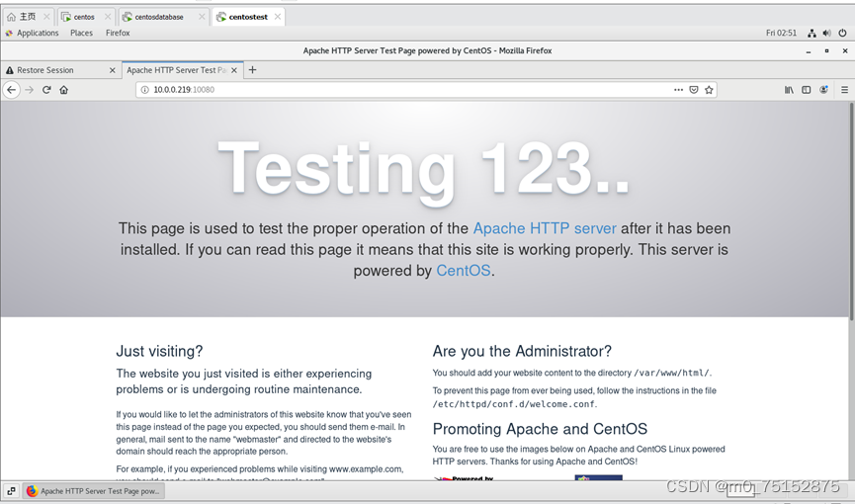Viewport: 855px width, 504px height.
Task: Reload the current page
Action: tap(46, 90)
